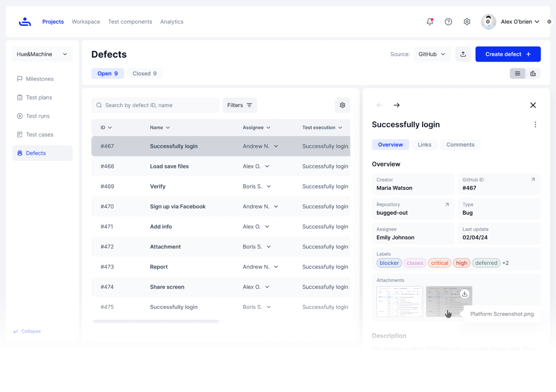This screenshot has width=556, height=392.
Task: Sort by the ID column header
Action: pyautogui.click(x=106, y=127)
